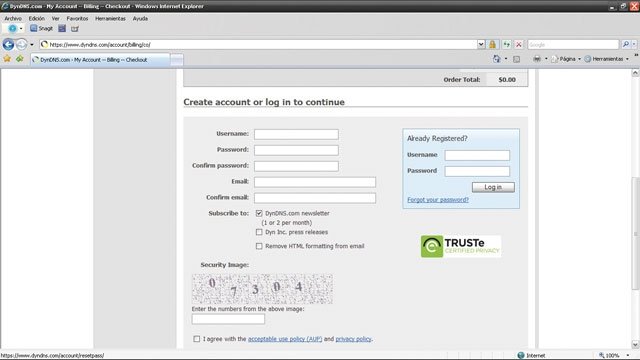Open Favorites Center with the star icon
Viewport: 640px width, 360px height.
[7, 59]
